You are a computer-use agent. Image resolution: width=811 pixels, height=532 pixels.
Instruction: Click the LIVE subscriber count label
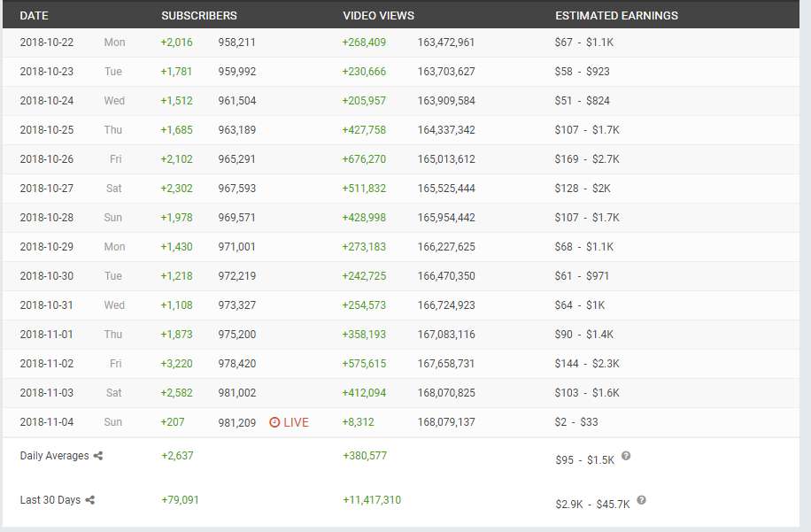click(296, 422)
